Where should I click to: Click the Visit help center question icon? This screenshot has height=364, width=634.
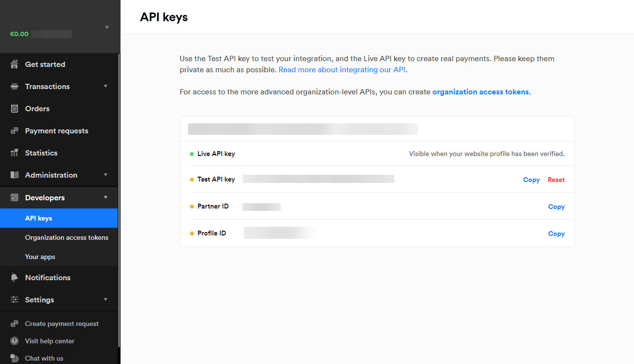tap(14, 341)
